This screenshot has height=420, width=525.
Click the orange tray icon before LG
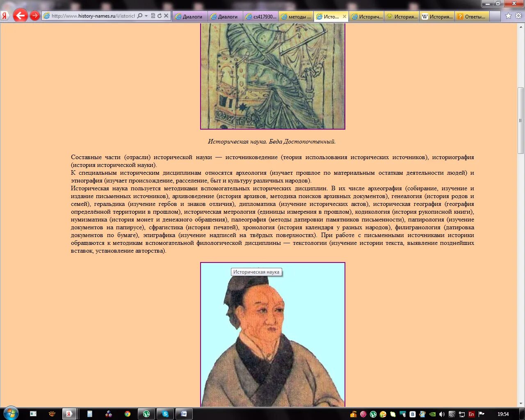(353, 414)
